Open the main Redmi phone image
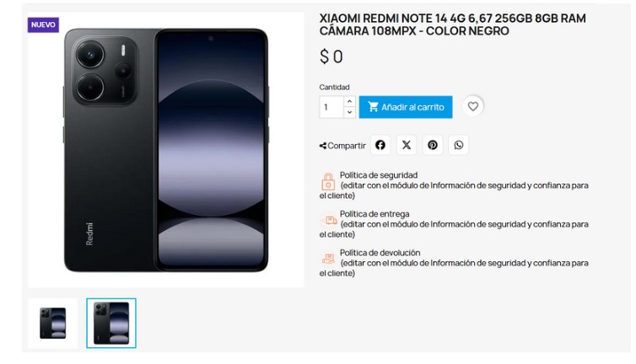 (166, 150)
